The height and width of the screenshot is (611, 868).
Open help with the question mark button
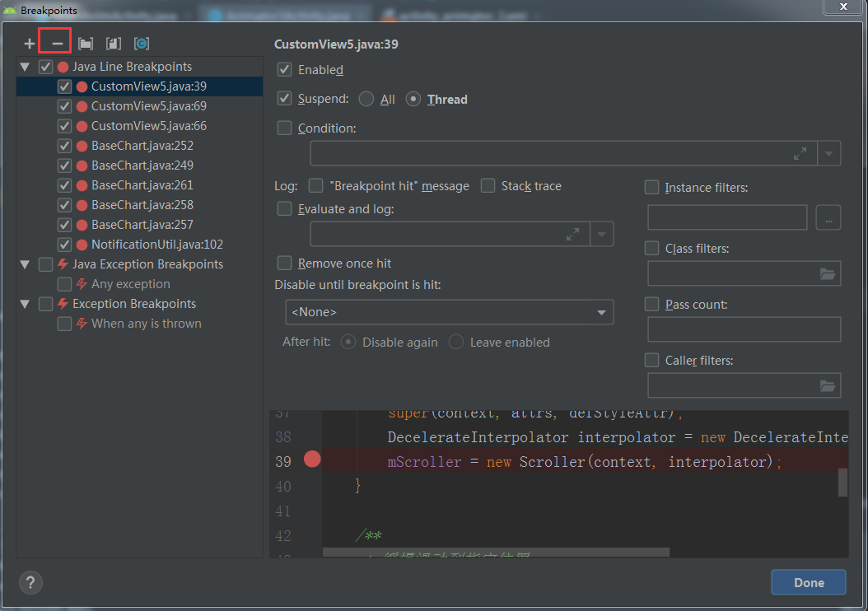pyautogui.click(x=30, y=582)
